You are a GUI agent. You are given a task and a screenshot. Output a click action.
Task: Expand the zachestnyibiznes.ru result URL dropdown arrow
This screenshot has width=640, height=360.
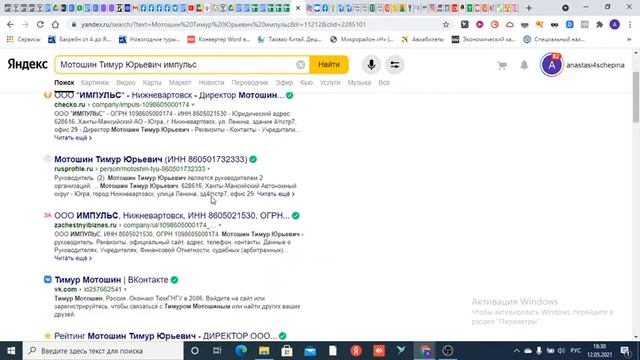(220, 225)
